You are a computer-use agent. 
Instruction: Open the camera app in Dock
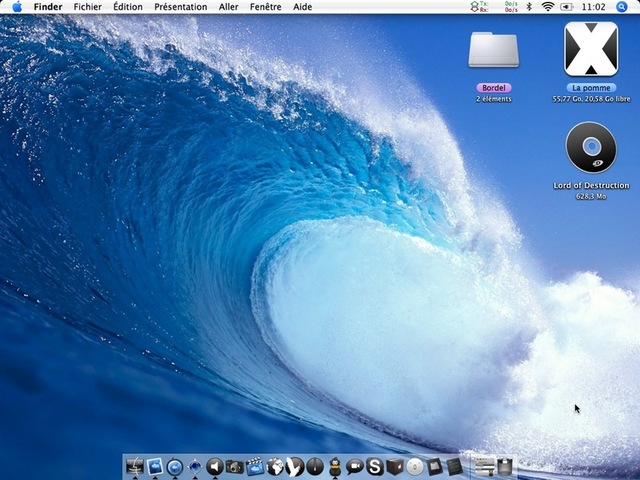click(235, 467)
